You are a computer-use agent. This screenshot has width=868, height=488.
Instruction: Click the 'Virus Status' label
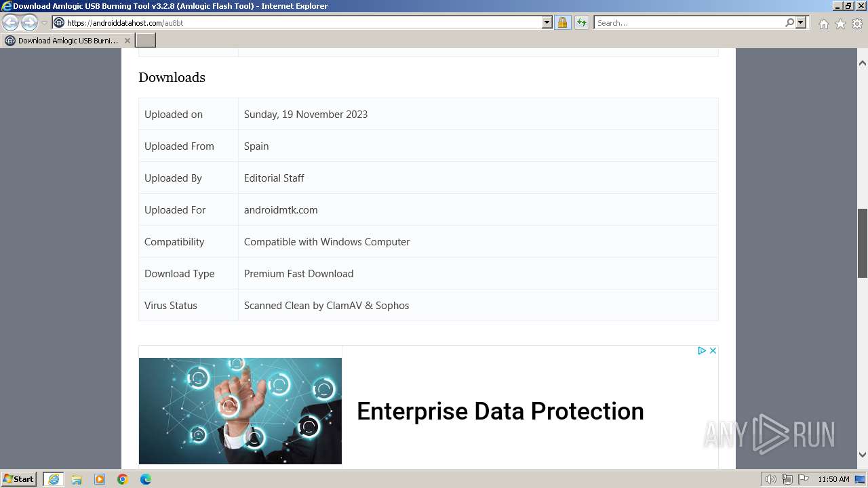pos(170,305)
